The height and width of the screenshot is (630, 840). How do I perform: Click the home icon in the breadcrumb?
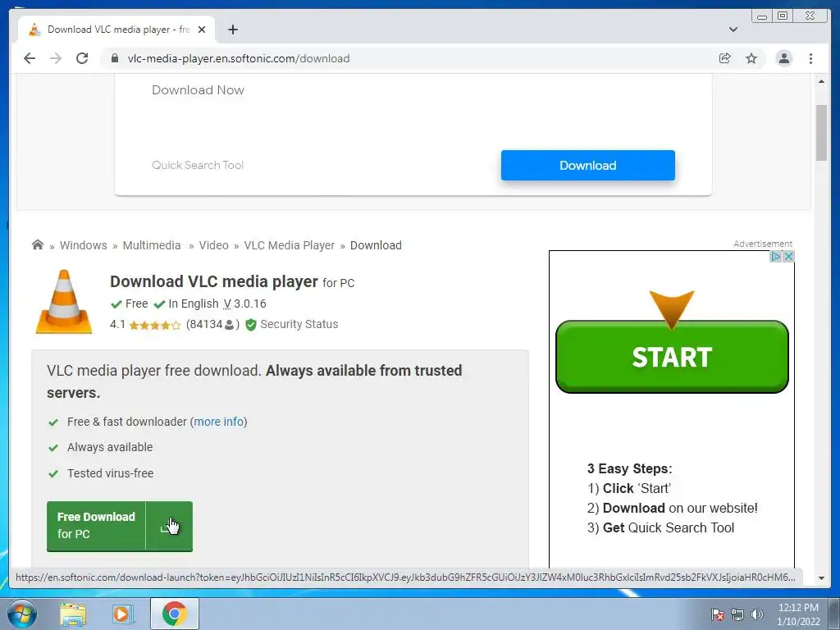tap(38, 244)
